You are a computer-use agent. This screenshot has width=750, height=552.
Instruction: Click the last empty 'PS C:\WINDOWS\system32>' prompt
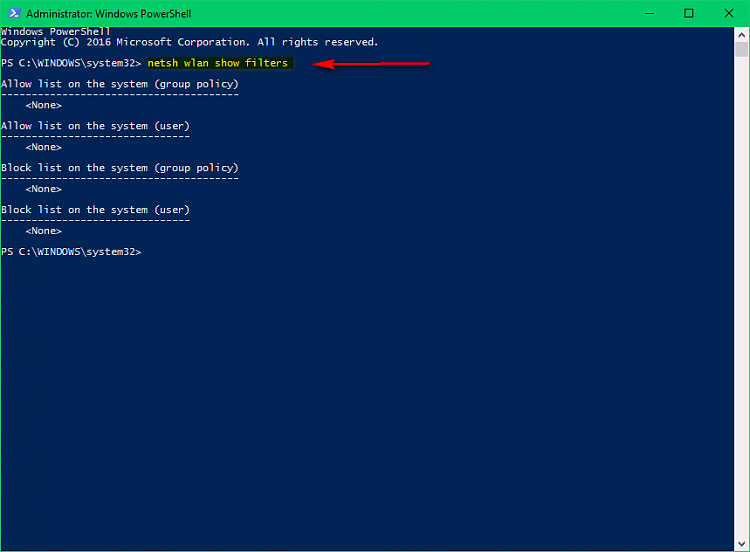pos(71,252)
